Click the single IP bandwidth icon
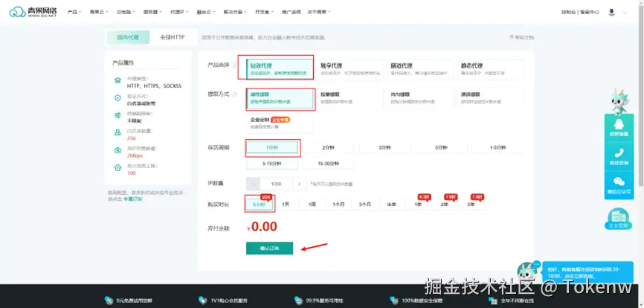This screenshot has height=308, width=644. tap(118, 150)
